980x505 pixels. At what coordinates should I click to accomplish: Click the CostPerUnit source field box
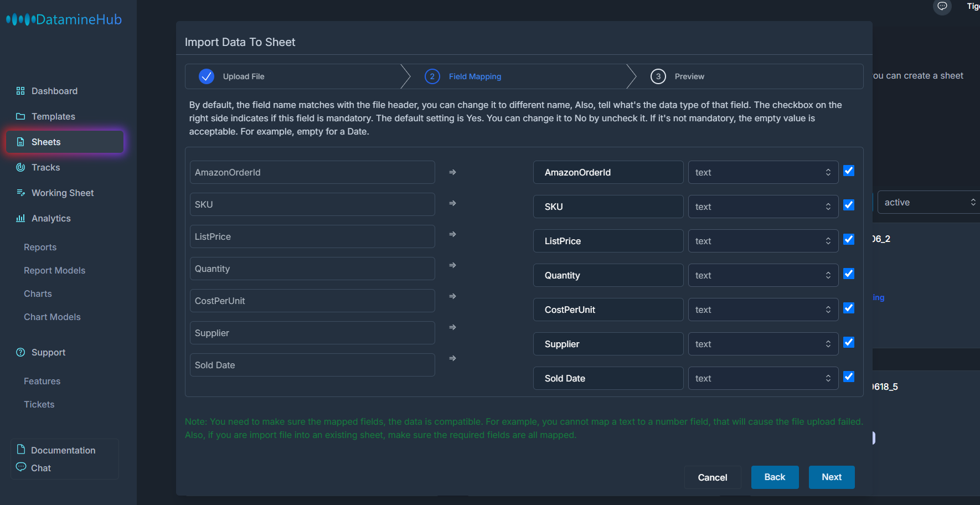pyautogui.click(x=312, y=301)
